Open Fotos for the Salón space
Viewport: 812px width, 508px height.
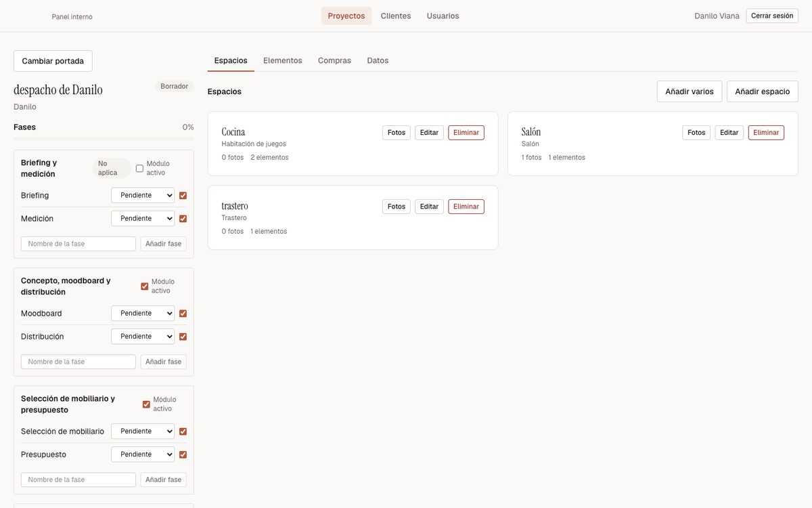point(696,133)
